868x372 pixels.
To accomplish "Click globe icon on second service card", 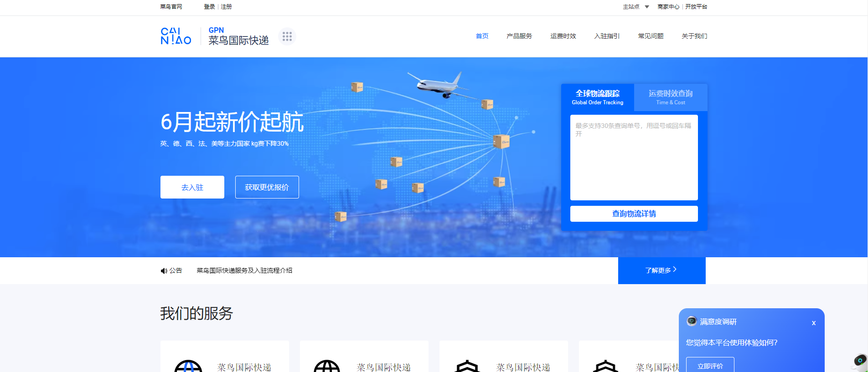I will [x=327, y=366].
